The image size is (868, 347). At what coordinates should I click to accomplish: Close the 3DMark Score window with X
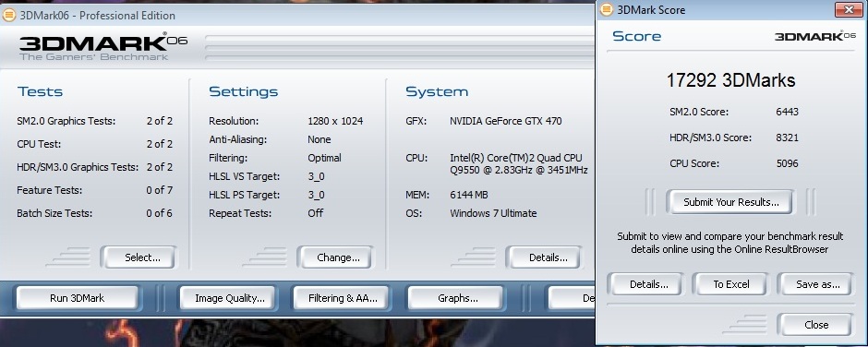[848, 9]
